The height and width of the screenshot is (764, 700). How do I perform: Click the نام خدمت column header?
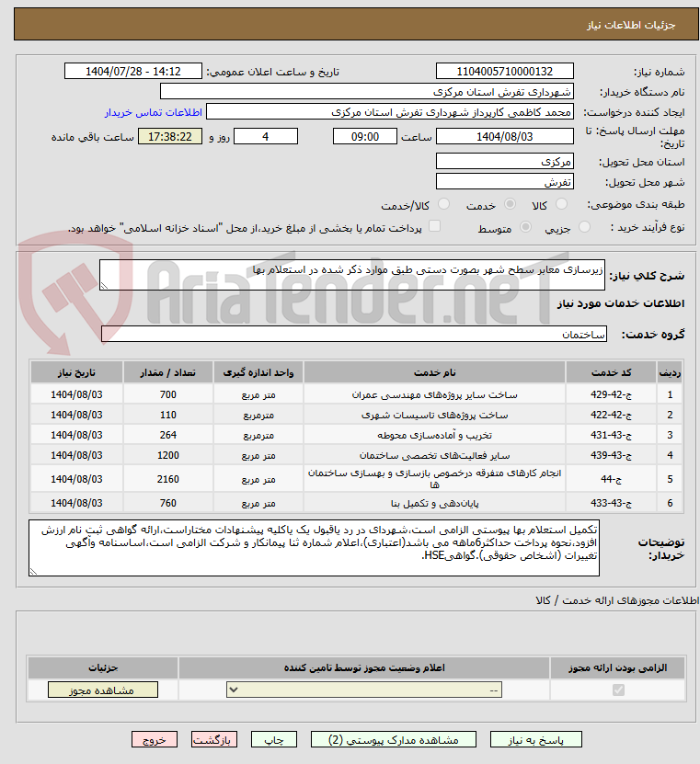coord(435,372)
